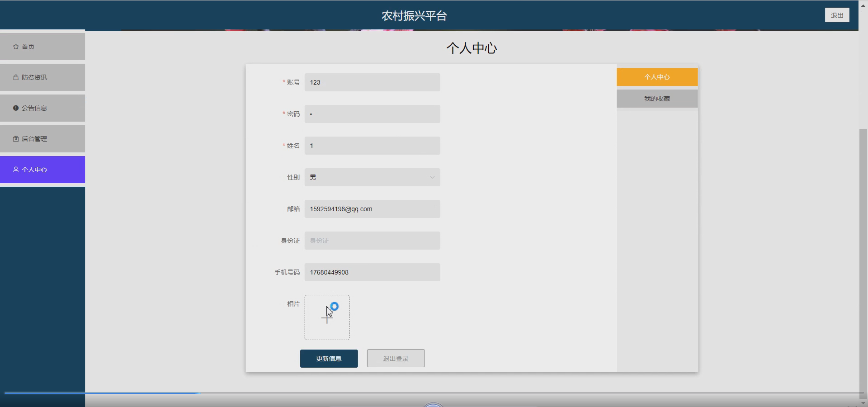The width and height of the screenshot is (868, 407).
Task: Select the orange 个人中心 tab
Action: point(657,76)
